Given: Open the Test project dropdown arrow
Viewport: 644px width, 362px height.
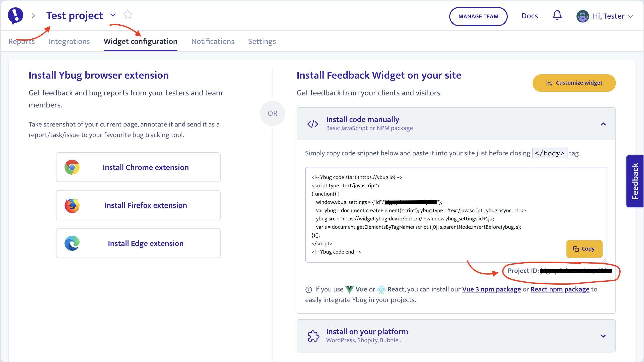Looking at the screenshot, I should click(113, 15).
